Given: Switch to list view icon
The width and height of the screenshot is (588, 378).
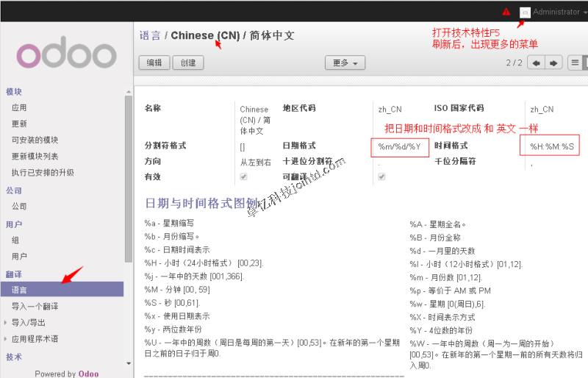Looking at the screenshot, I should tap(576, 63).
